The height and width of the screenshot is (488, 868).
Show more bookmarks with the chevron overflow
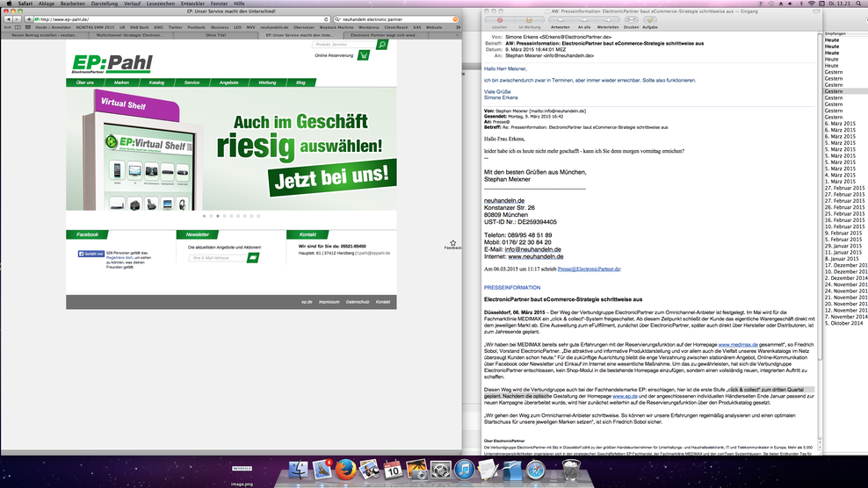[458, 27]
